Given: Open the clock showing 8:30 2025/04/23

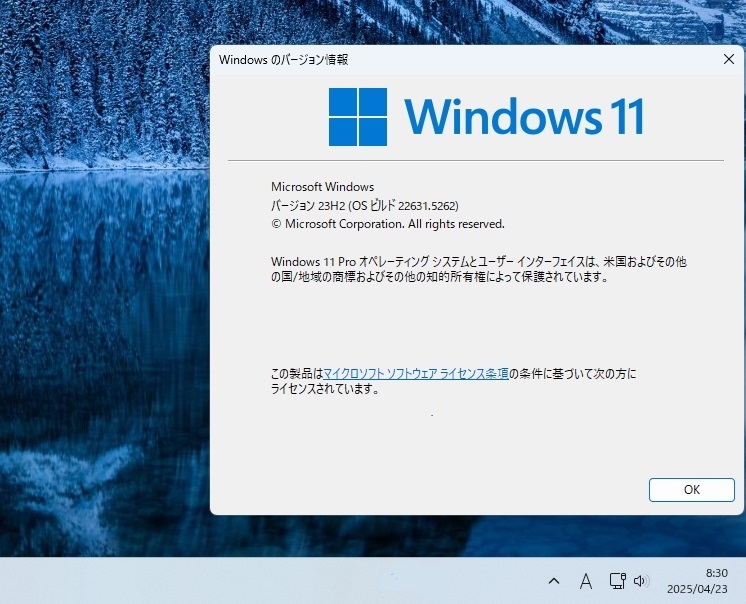Looking at the screenshot, I should tap(697, 581).
